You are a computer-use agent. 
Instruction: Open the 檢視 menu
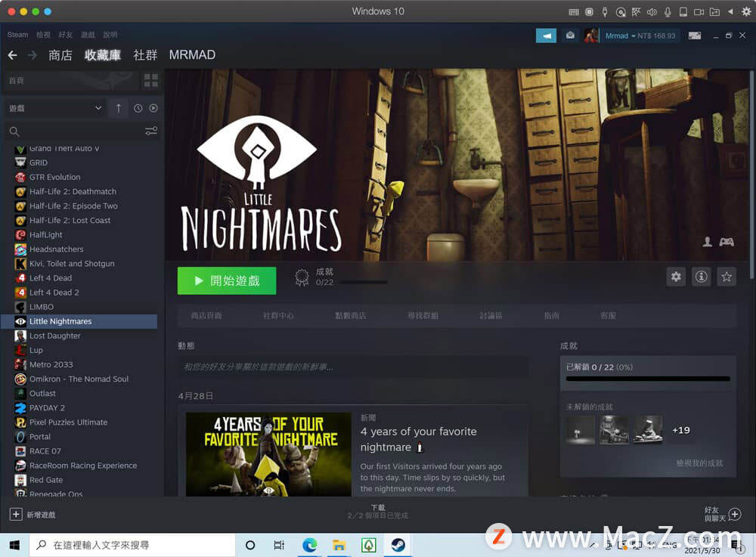pos(43,35)
